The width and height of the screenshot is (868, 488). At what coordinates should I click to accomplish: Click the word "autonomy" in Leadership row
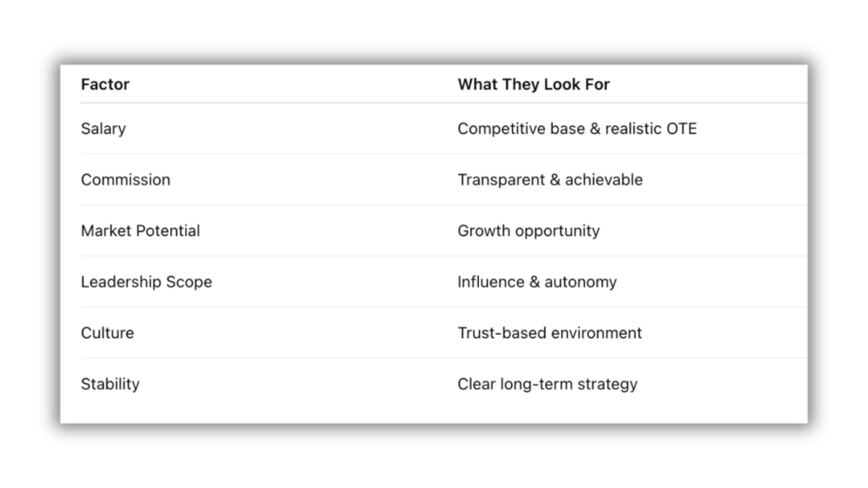[x=581, y=282]
